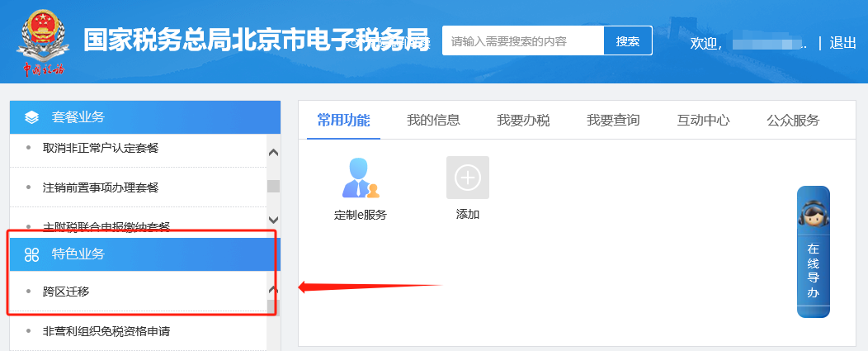Collapse the 特色业务 list with up arrow
The width and height of the screenshot is (868, 351).
point(273,290)
